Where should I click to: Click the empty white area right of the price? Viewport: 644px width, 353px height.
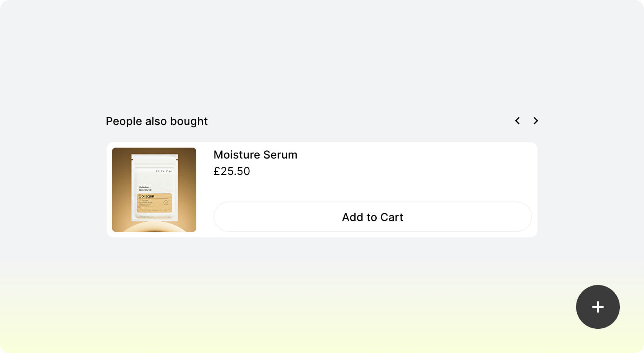tap(390, 172)
